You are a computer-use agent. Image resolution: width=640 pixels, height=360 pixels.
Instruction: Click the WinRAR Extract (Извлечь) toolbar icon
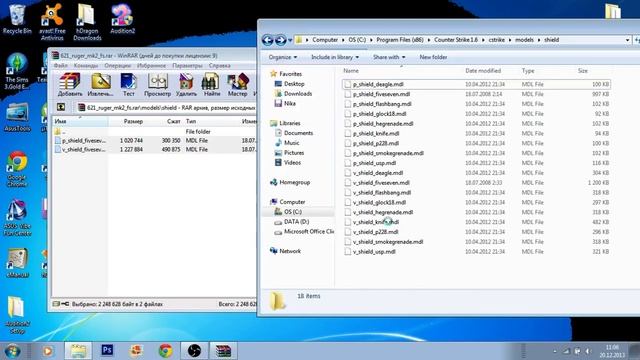click(100, 85)
